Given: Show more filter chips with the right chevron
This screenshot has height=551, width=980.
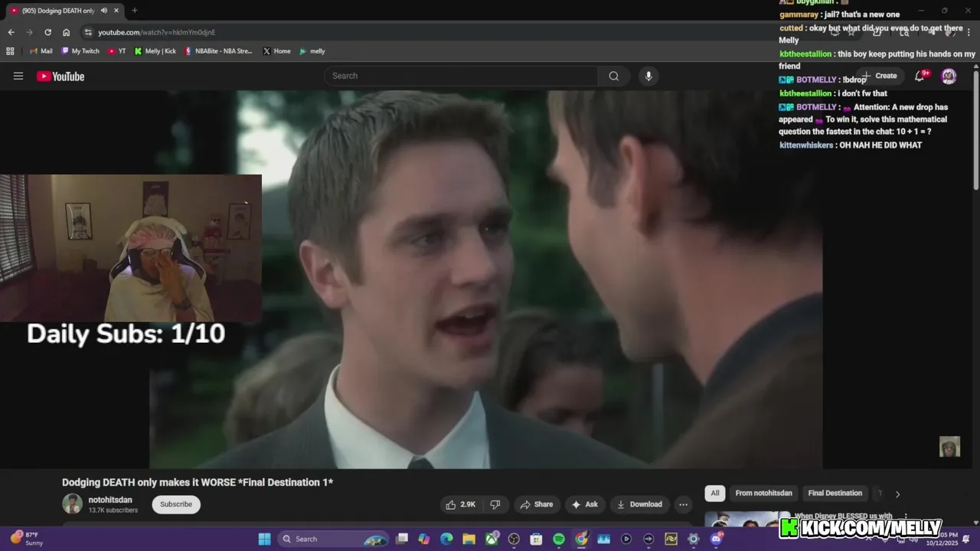Looking at the screenshot, I should click(897, 494).
